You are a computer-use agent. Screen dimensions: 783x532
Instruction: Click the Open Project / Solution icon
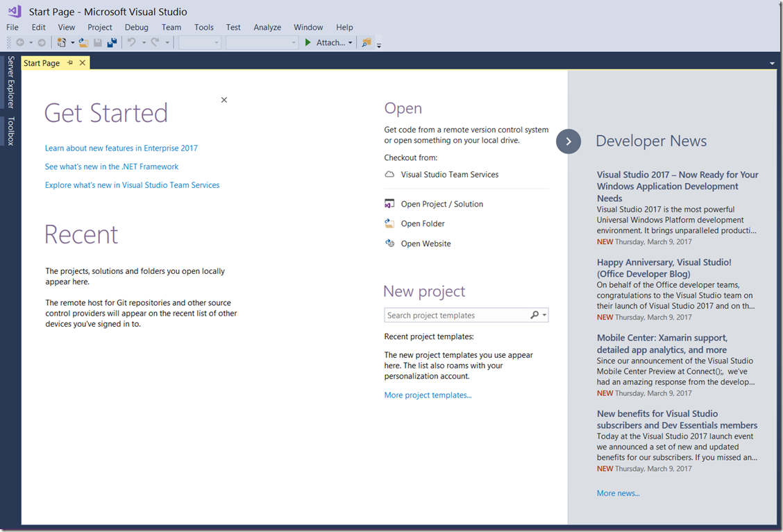(x=389, y=204)
